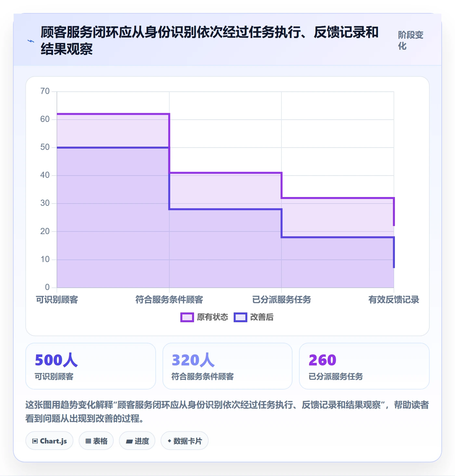The image size is (455, 476).
Task: Click the y-axis value 10
Action: (45, 259)
